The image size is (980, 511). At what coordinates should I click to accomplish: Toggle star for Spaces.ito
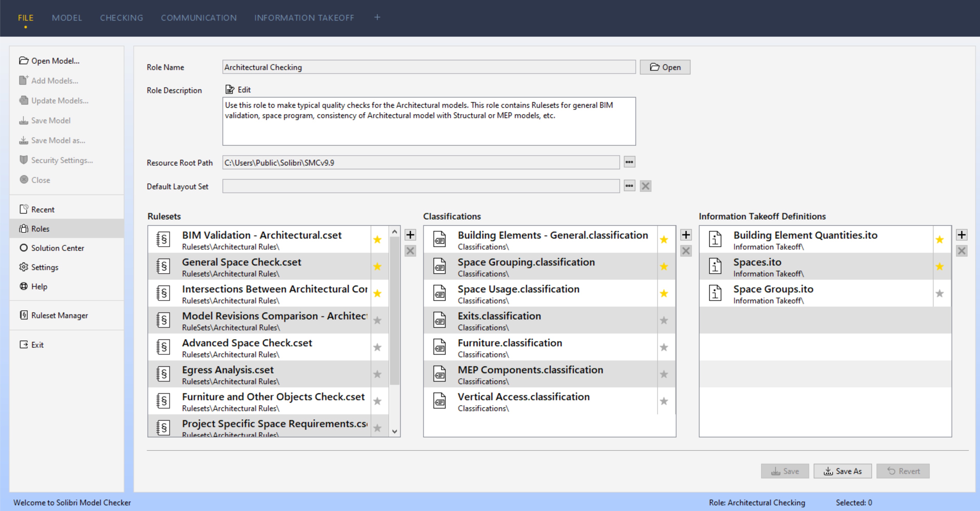940,267
